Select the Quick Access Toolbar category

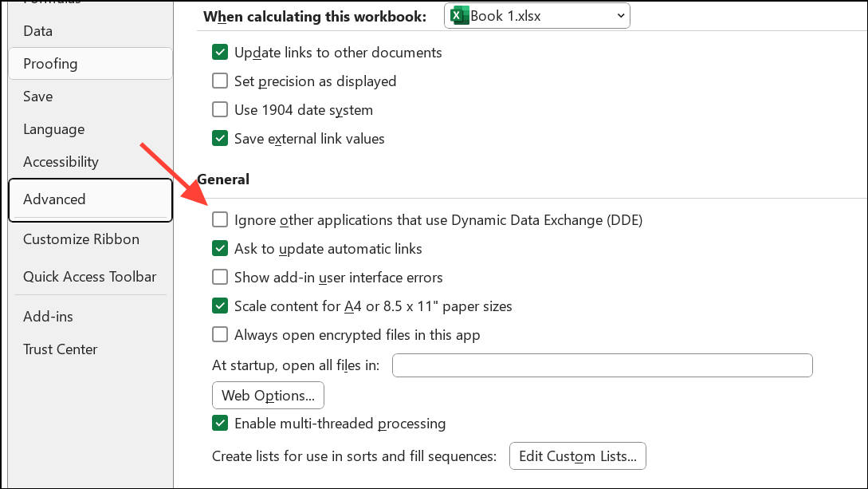pos(89,277)
